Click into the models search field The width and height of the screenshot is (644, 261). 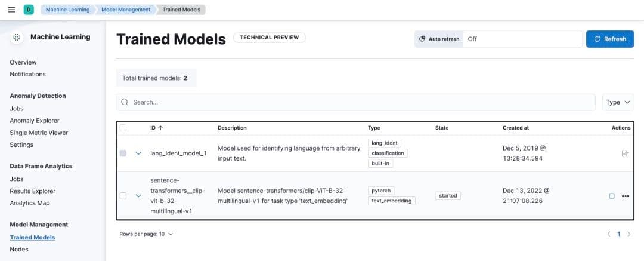[358, 102]
